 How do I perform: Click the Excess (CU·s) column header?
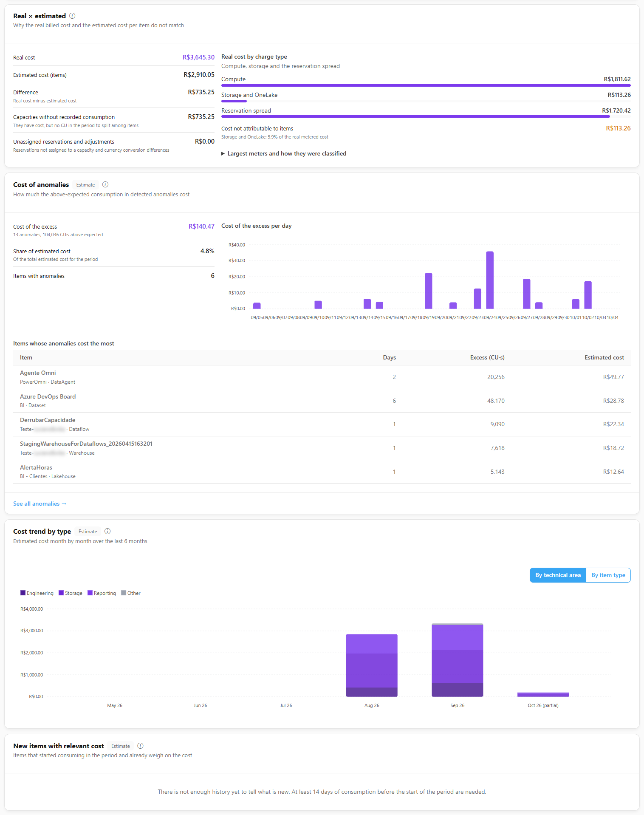487,357
